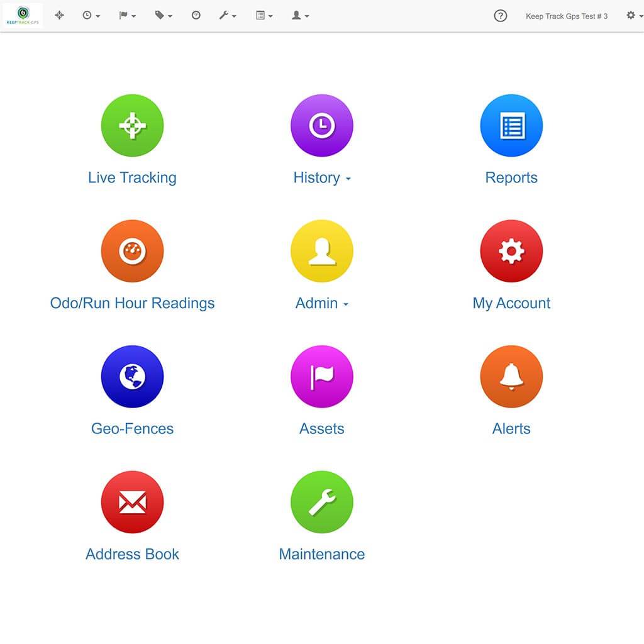Open the clock history dropdown in toolbar
The height and width of the screenshot is (644, 644).
pyautogui.click(x=91, y=16)
